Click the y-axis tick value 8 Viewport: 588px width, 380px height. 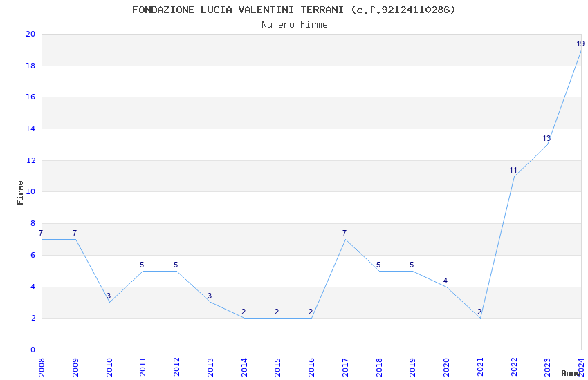coord(33,223)
